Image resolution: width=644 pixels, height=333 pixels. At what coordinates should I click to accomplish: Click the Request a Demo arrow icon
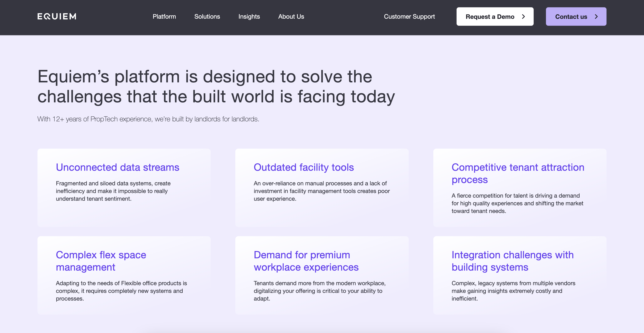[523, 17]
